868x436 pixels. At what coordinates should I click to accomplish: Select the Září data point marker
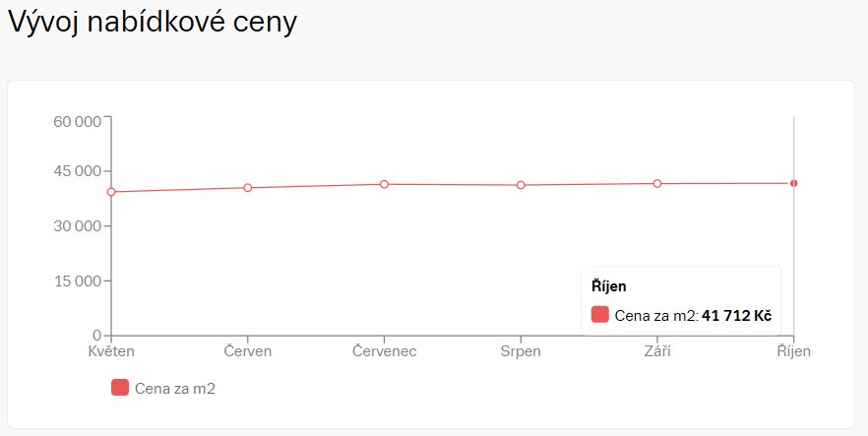(x=657, y=183)
